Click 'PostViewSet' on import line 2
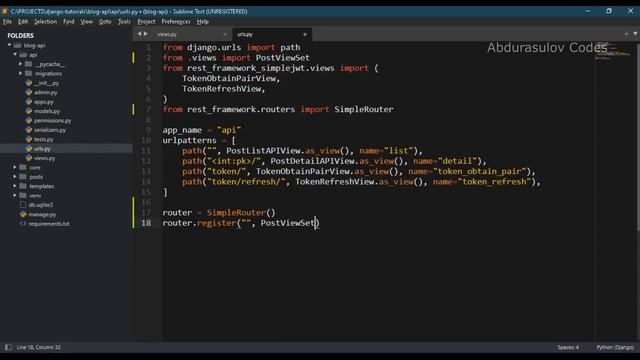The image size is (640, 360). [x=282, y=58]
